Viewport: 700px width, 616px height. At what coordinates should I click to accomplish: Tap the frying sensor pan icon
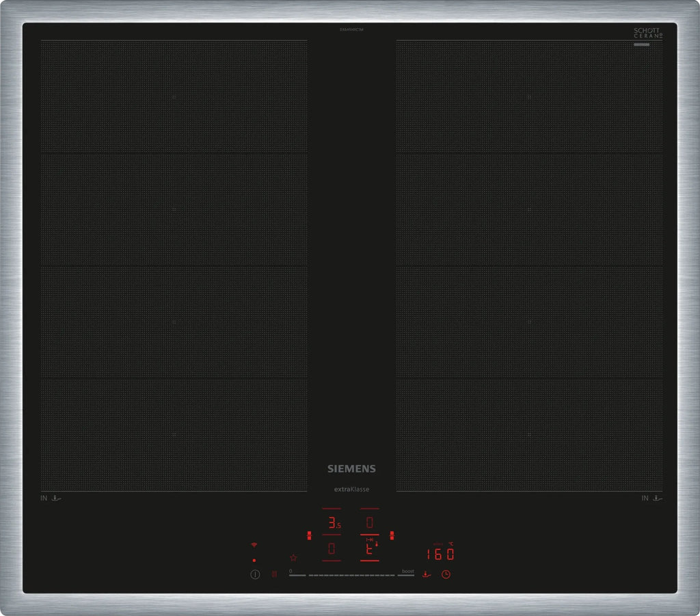coord(426,574)
